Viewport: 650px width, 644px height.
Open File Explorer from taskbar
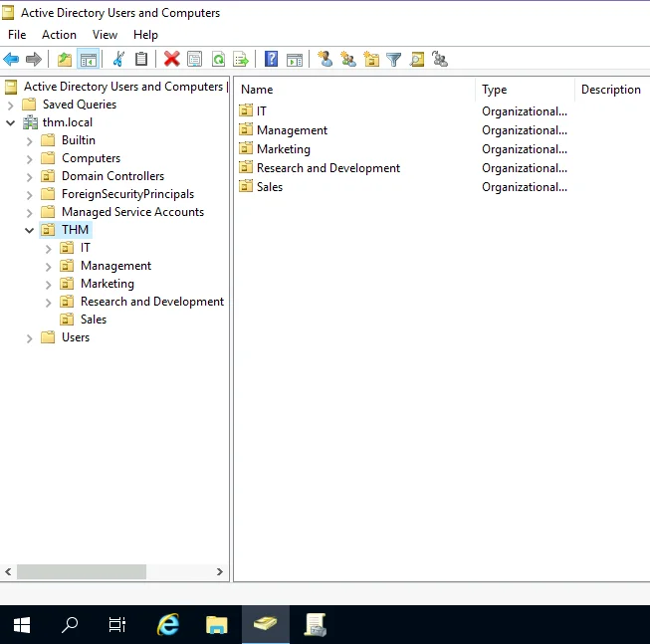tap(217, 624)
